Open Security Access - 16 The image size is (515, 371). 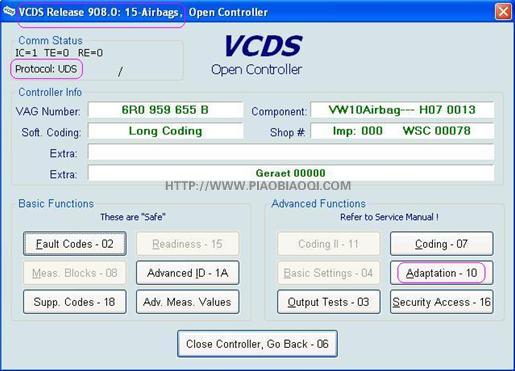(x=442, y=302)
